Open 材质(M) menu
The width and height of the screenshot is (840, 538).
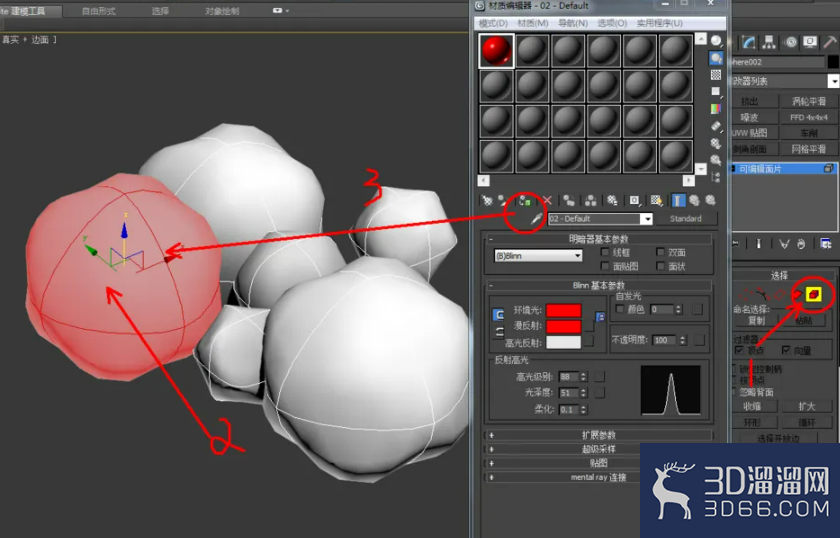532,23
